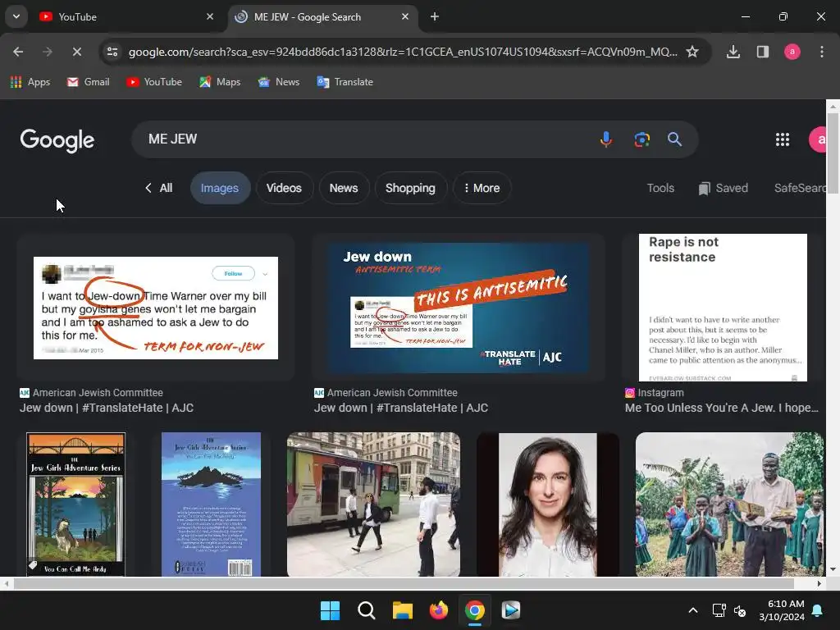Open the Google apps grid
This screenshot has width=840, height=630.
click(782, 139)
